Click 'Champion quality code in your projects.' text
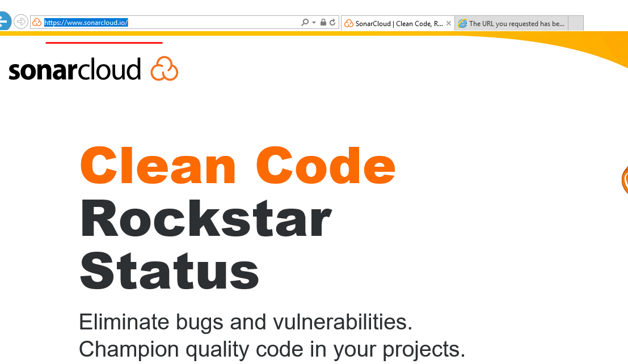The width and height of the screenshot is (628, 364). click(x=272, y=349)
